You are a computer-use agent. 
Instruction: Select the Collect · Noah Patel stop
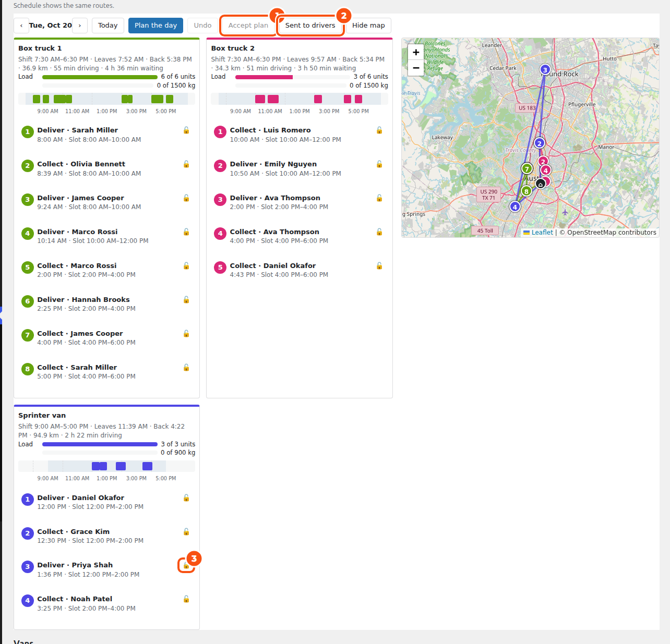pyautogui.click(x=106, y=604)
